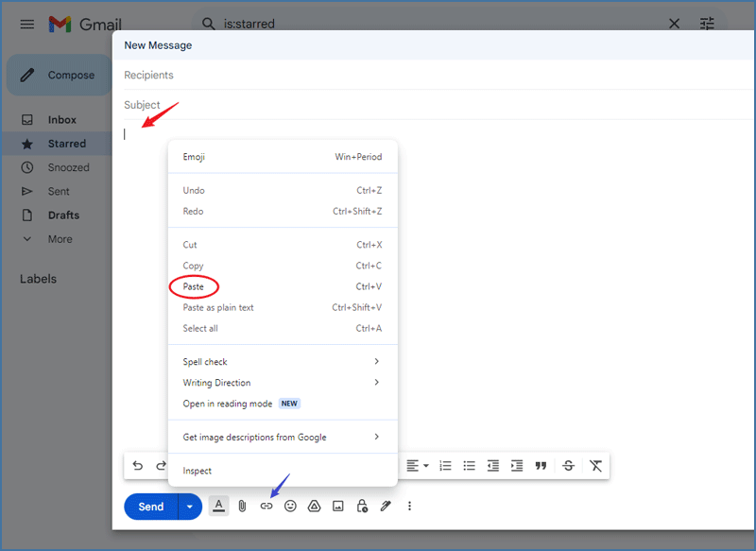Click the Subject field
The image size is (756, 551).
438,105
